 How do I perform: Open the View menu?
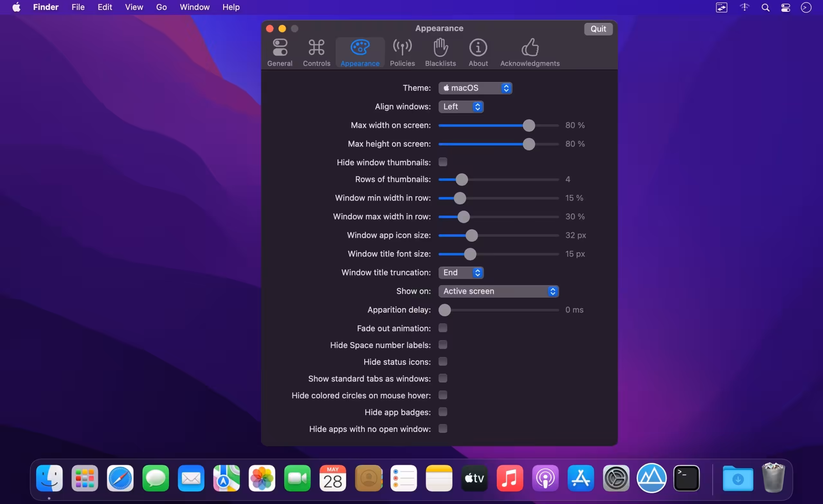134,7
